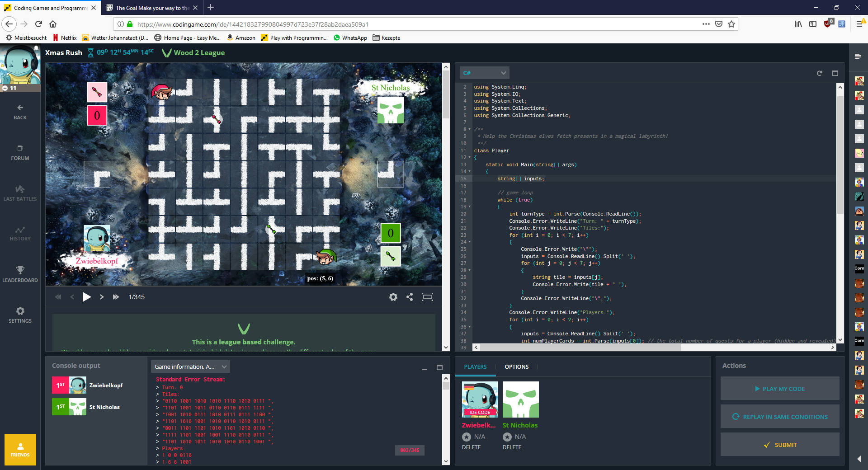Open the WhatsApp bookmark
This screenshot has width=868, height=470.
click(350, 38)
